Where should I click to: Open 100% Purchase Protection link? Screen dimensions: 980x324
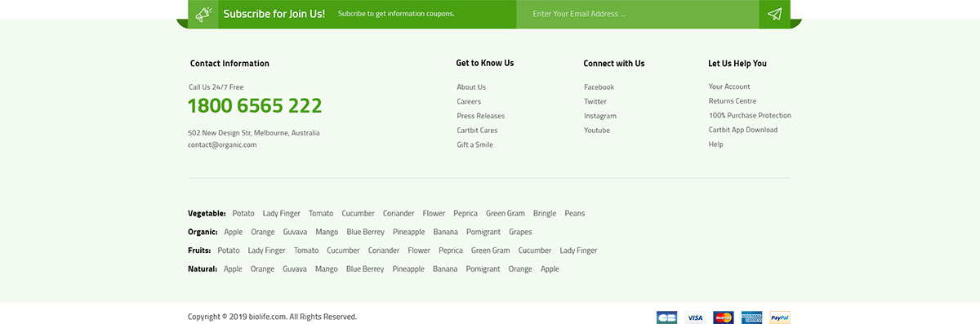click(750, 116)
